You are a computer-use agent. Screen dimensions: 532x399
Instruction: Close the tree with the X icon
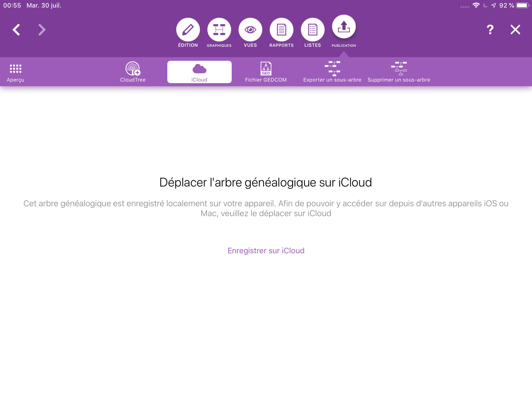tap(515, 30)
